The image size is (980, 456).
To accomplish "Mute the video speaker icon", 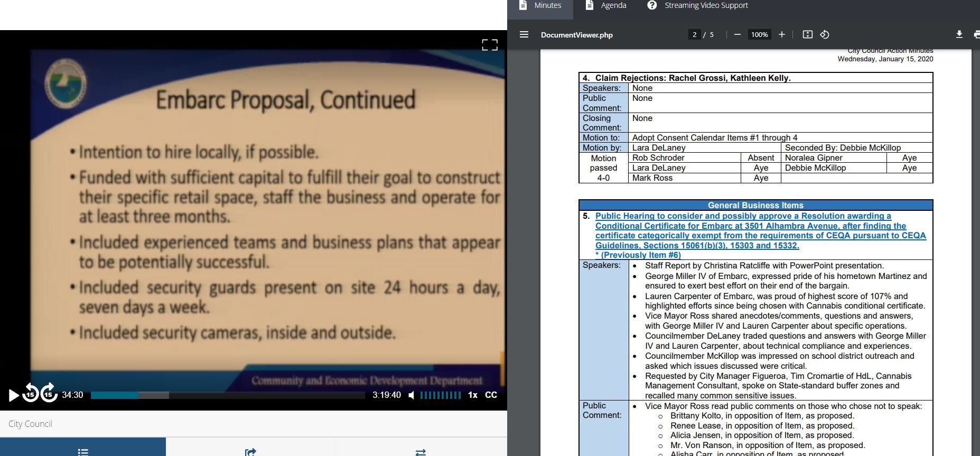I will (412, 395).
